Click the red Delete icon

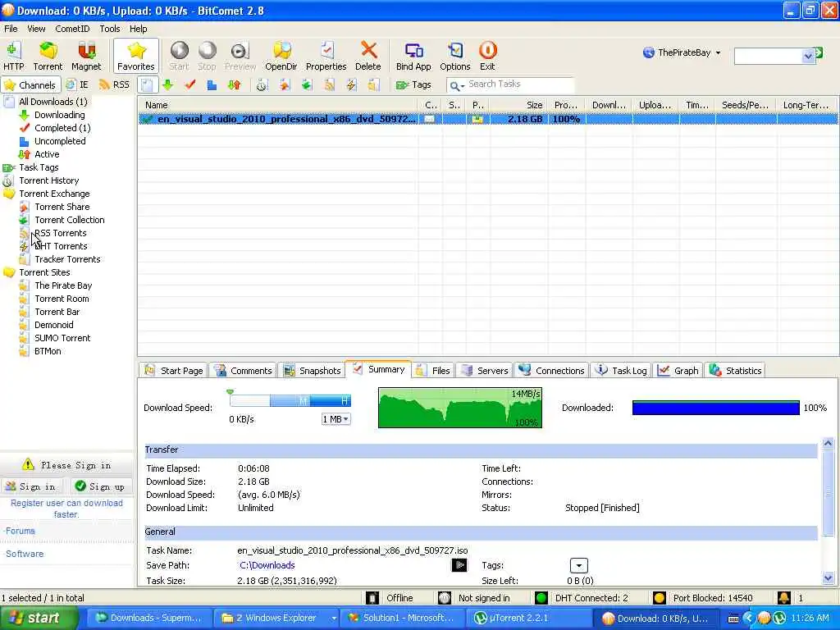coord(368,56)
